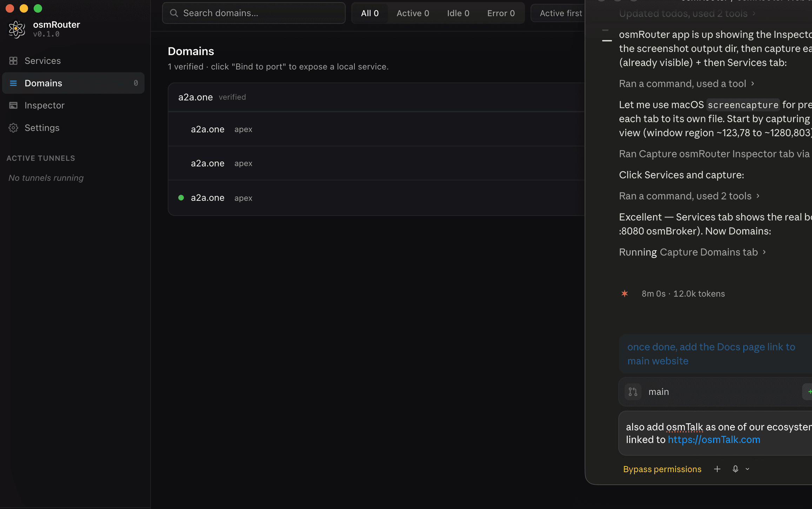Click the plus attach icon in chat footer
The height and width of the screenshot is (509, 812).
(717, 469)
